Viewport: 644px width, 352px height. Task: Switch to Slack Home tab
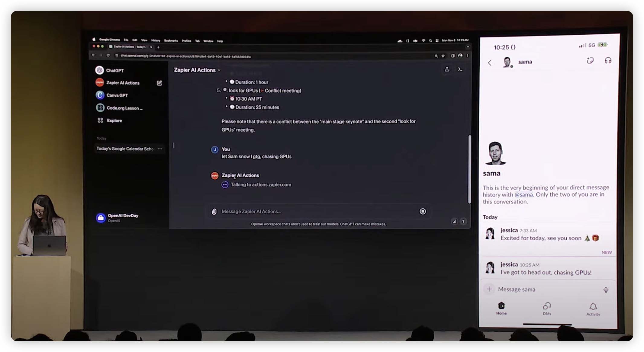pyautogui.click(x=501, y=309)
